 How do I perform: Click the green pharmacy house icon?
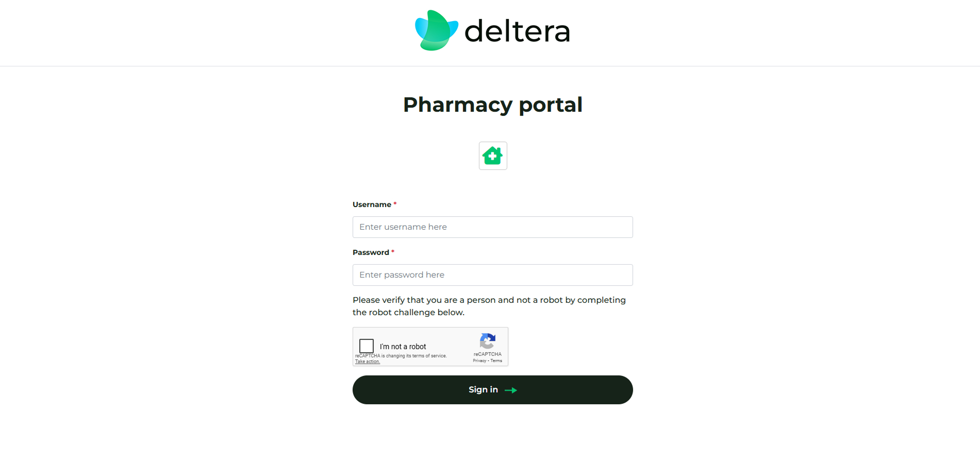click(x=493, y=156)
